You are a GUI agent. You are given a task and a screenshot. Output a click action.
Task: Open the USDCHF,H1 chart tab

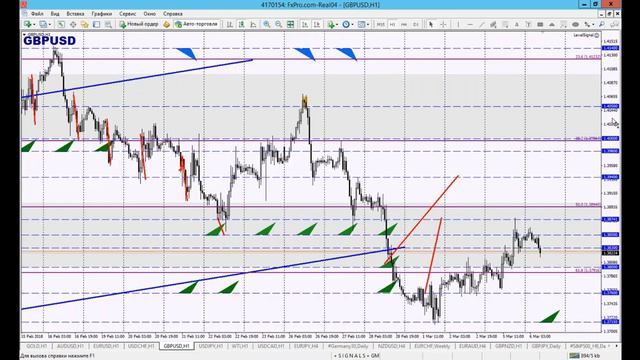(141, 346)
